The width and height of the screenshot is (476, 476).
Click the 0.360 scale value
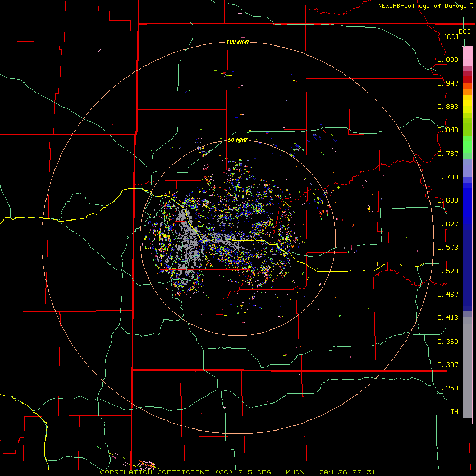pyautogui.click(x=448, y=342)
